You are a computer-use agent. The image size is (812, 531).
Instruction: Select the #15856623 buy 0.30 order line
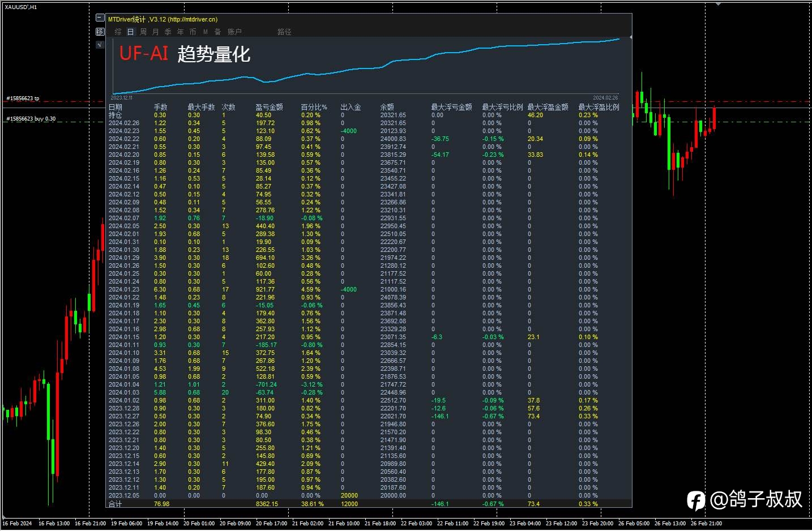31,119
